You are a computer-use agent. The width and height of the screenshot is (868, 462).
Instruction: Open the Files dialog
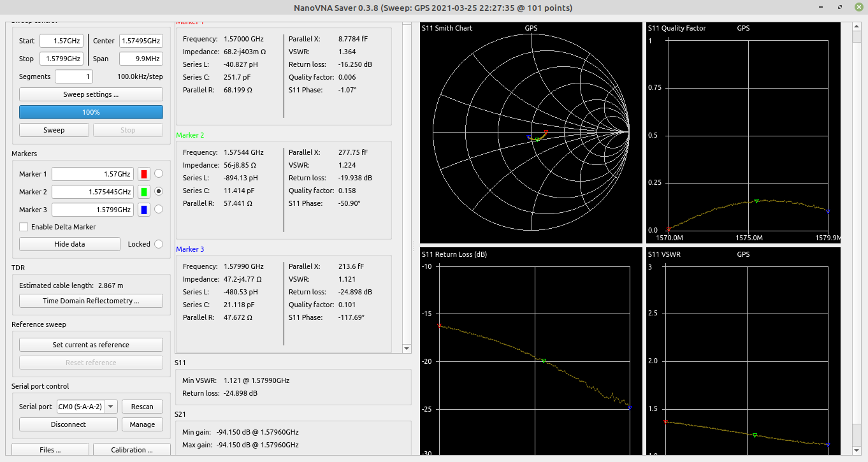point(50,450)
